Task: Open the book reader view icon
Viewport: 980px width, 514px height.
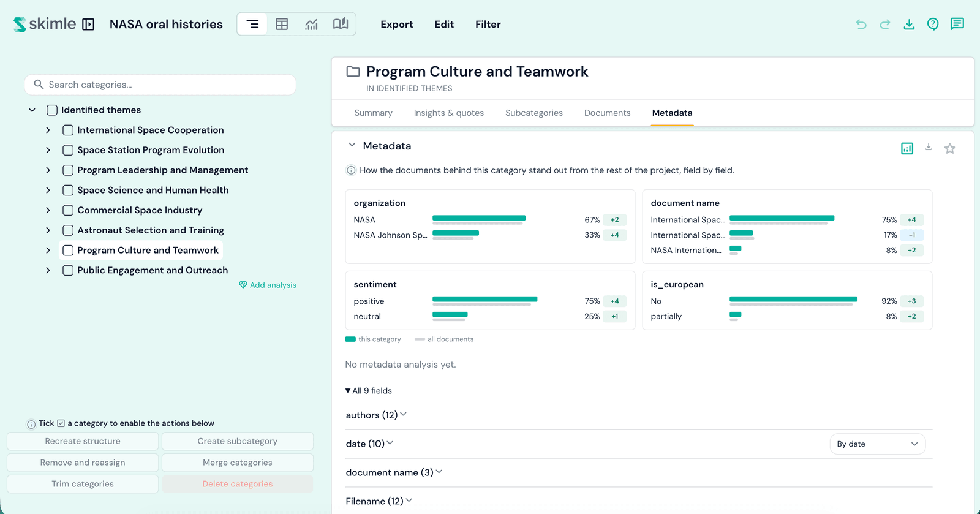Action: (x=341, y=24)
